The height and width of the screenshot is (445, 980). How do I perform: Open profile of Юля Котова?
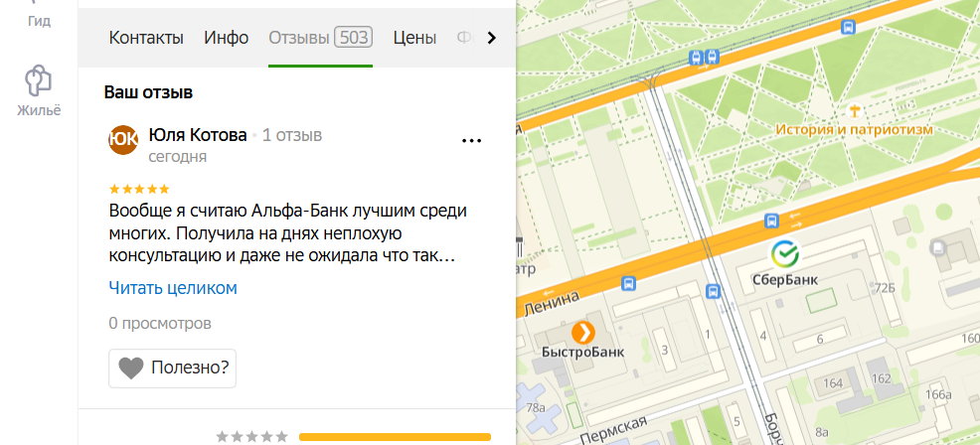point(198,135)
